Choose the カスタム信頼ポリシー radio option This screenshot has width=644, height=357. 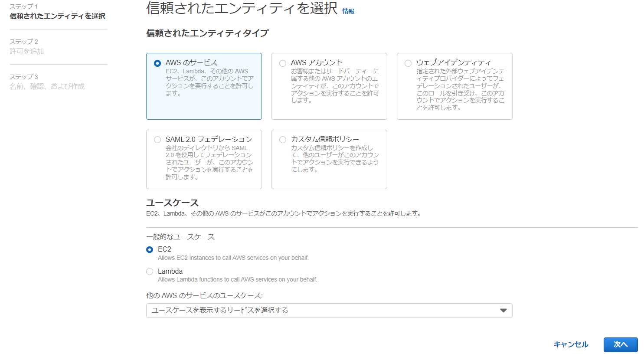[x=283, y=140]
